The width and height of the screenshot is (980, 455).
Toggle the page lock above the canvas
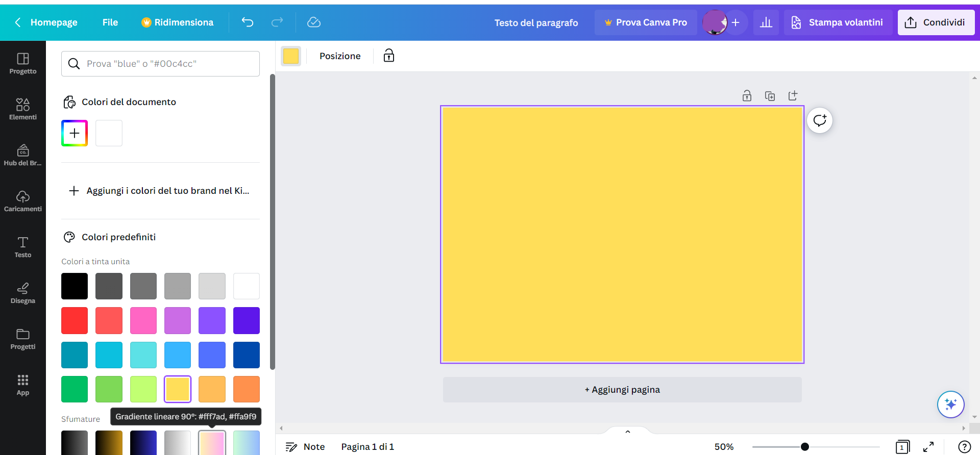[x=747, y=96]
